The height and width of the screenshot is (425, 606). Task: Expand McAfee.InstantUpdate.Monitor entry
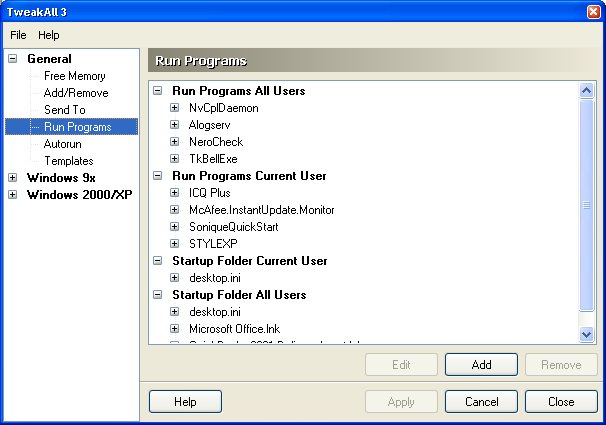tap(175, 210)
